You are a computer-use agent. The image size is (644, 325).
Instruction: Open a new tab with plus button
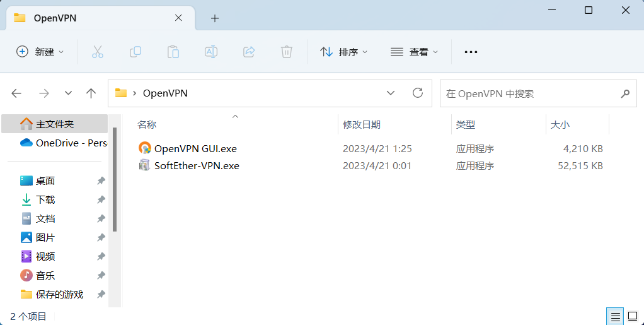click(x=214, y=18)
